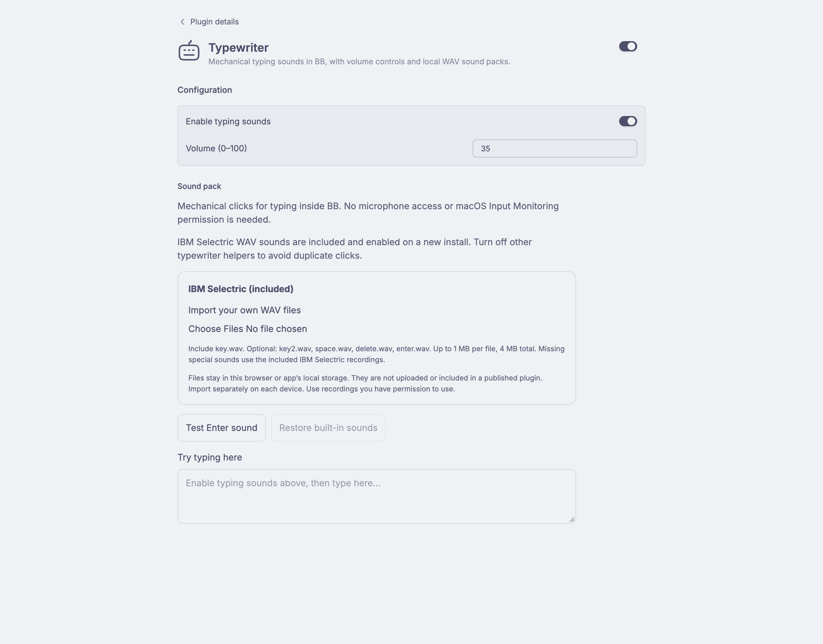Click the Import your own WAV files label
Image resolution: width=823 pixels, height=644 pixels.
coord(244,310)
